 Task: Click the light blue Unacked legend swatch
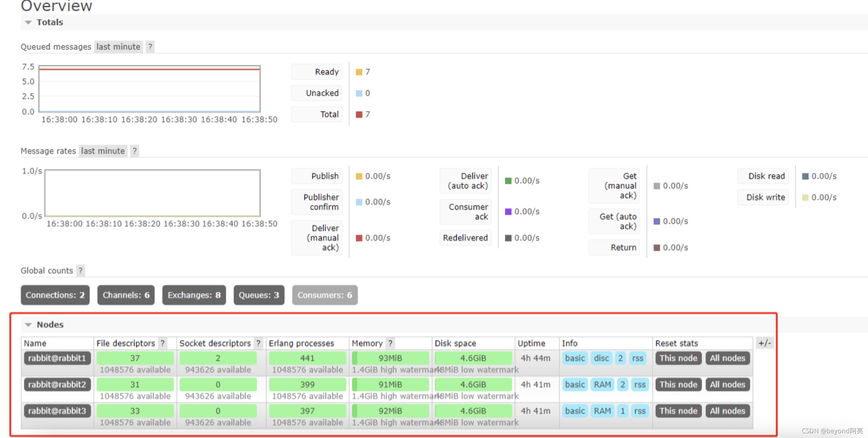[x=359, y=93]
